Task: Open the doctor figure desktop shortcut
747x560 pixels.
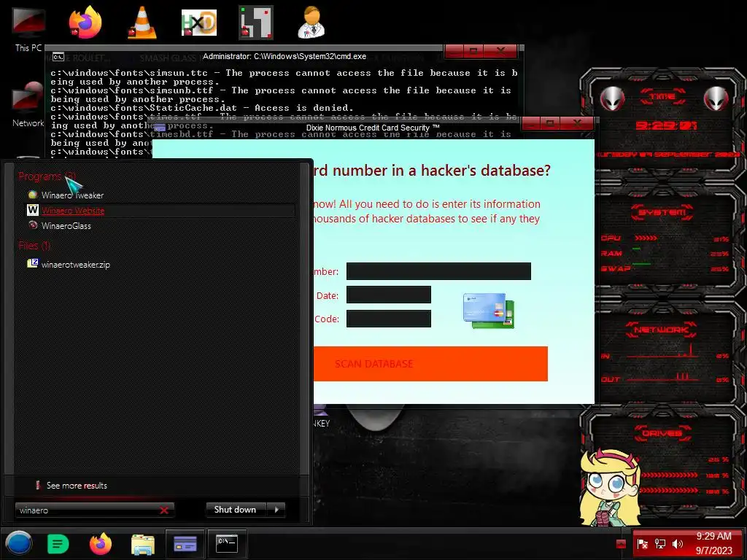Action: tap(311, 23)
